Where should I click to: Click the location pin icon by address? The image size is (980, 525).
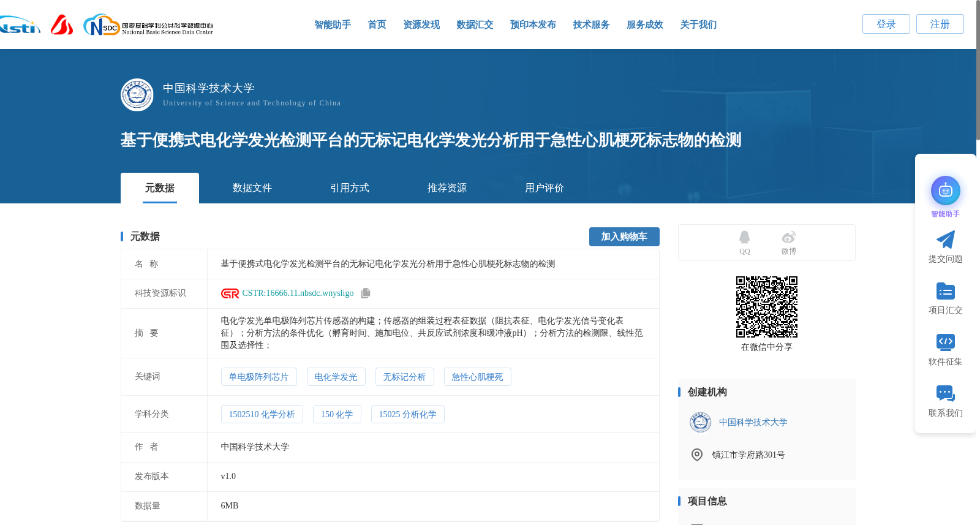(697, 455)
